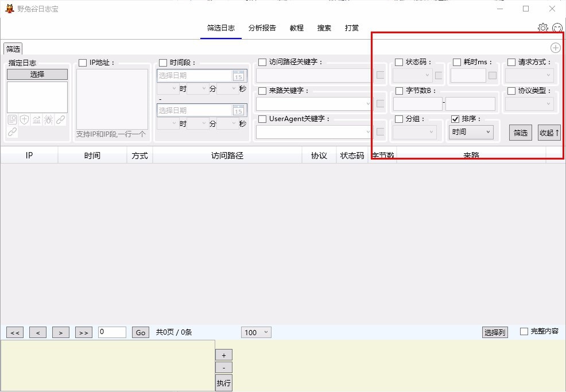Open the 分析报告 tab

pyautogui.click(x=262, y=28)
